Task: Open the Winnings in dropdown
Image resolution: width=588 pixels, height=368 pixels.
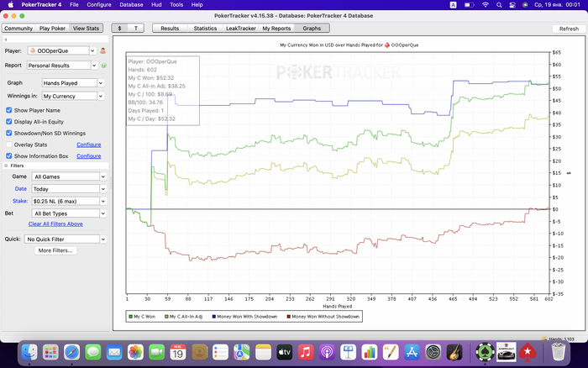Action: click(73, 96)
